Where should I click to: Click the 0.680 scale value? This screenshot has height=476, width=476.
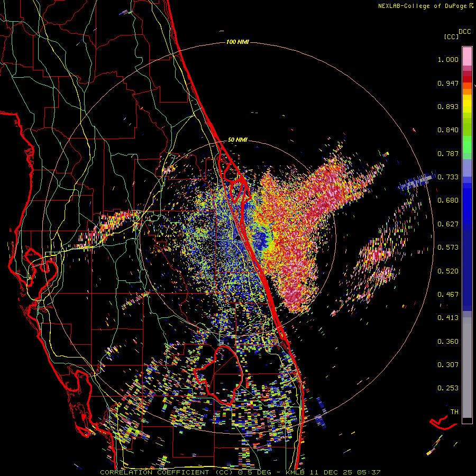tap(448, 200)
